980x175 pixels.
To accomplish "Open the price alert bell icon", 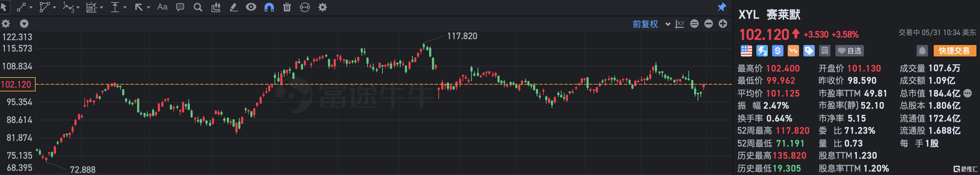I will 922,51.
